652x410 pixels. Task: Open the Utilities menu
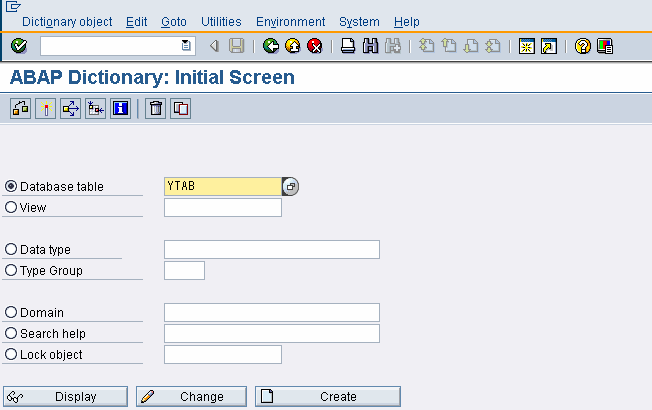coord(221,21)
